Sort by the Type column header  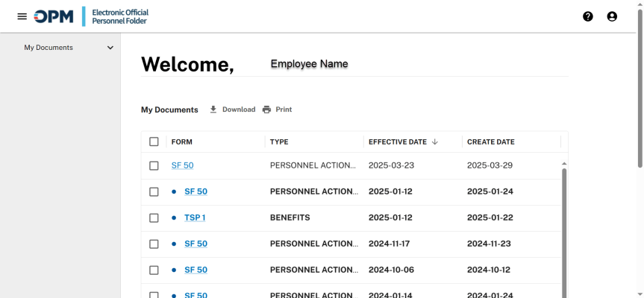279,142
